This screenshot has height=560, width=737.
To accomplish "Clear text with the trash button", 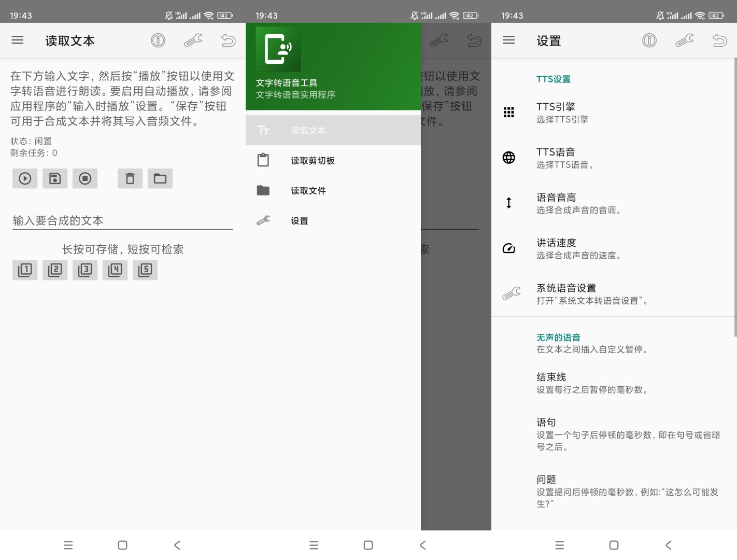I will (130, 178).
